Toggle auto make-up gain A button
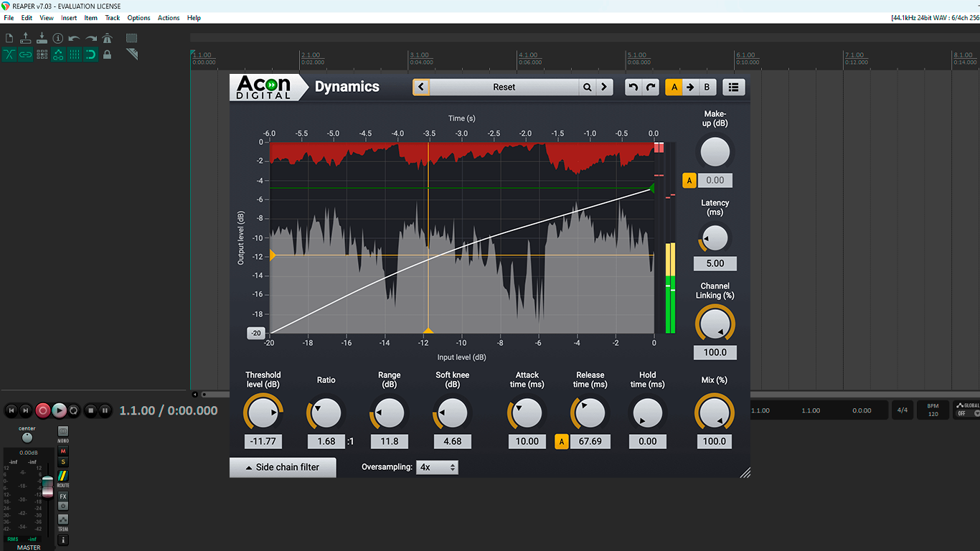The height and width of the screenshot is (551, 980). coord(689,180)
